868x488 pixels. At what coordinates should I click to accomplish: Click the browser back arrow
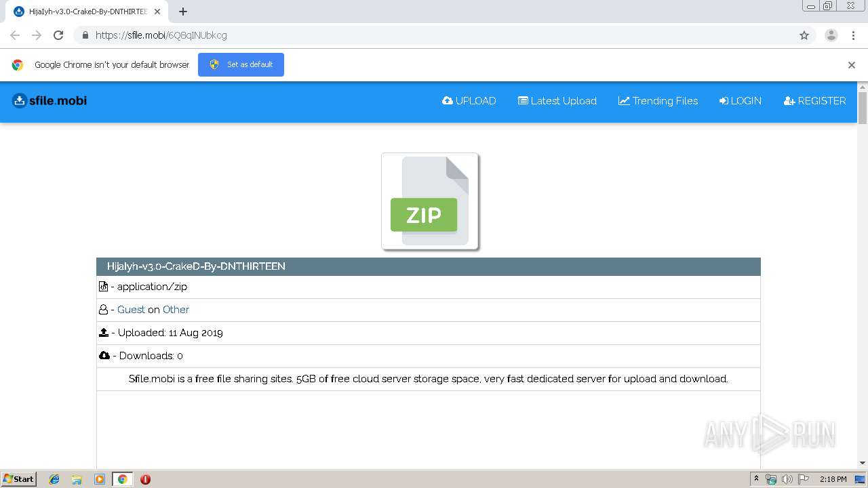15,35
